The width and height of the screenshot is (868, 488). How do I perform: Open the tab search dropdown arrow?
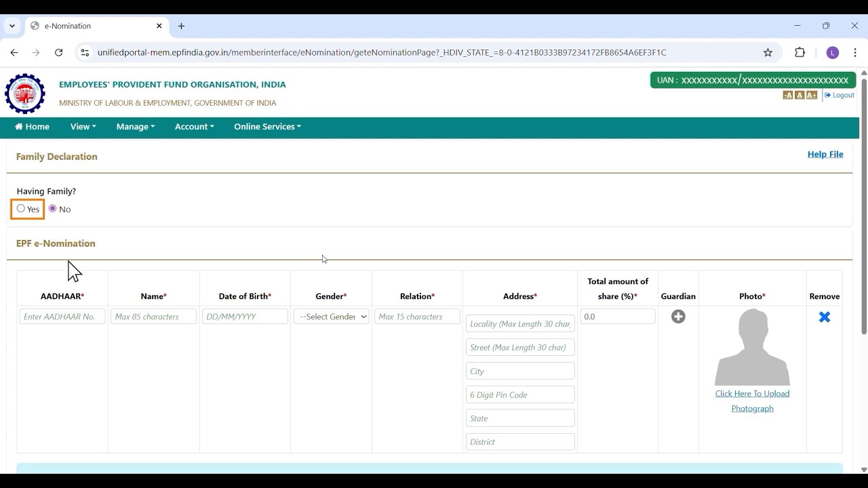pyautogui.click(x=12, y=26)
